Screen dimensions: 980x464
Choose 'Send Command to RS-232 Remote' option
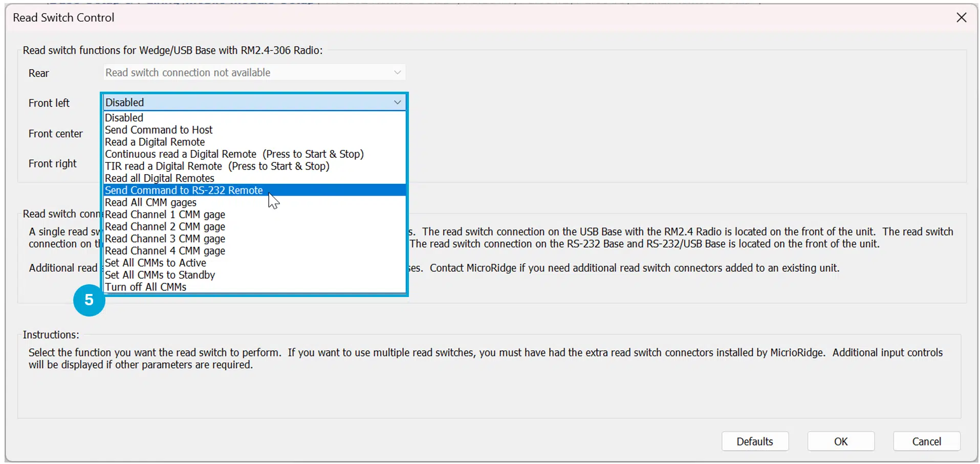[255, 191]
